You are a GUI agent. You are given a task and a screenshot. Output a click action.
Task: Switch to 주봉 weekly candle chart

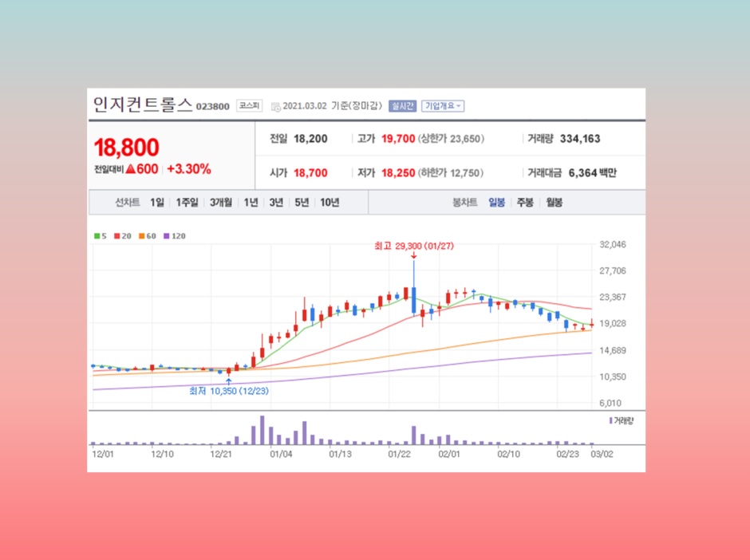525,203
